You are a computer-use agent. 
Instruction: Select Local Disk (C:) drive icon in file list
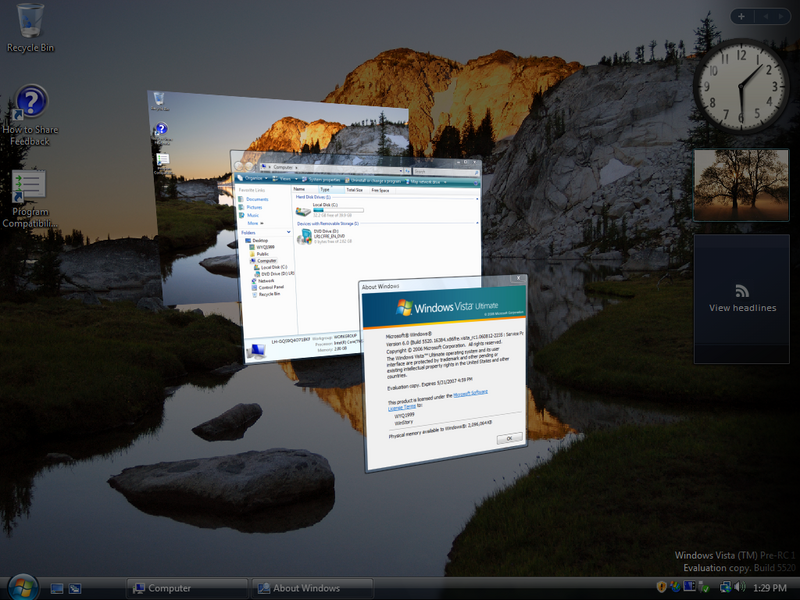click(303, 211)
